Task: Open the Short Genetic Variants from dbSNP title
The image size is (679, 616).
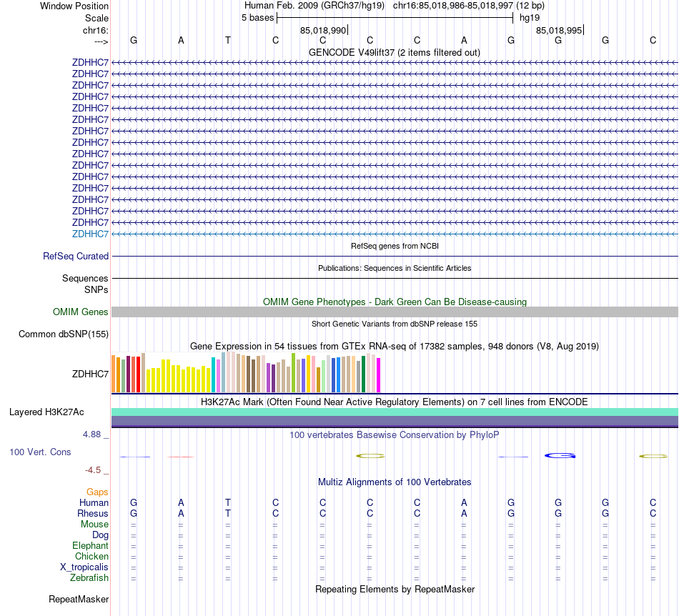Action: pyautogui.click(x=395, y=324)
